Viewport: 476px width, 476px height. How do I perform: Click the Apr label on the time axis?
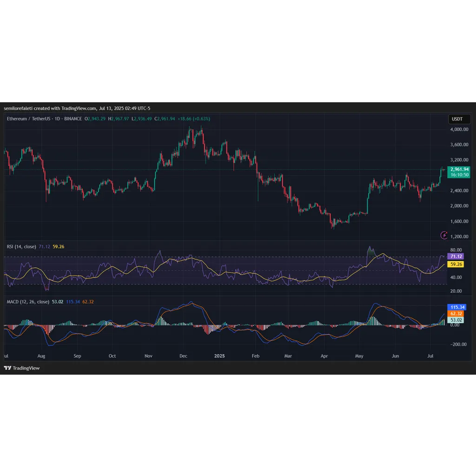coord(324,356)
